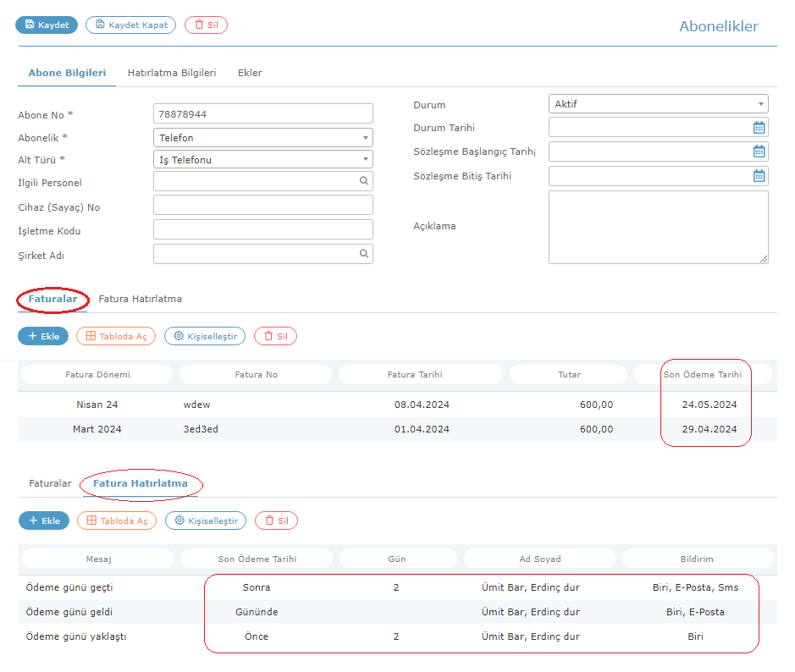
Task: Sort by Fatura Dönemi column header
Action: [97, 375]
